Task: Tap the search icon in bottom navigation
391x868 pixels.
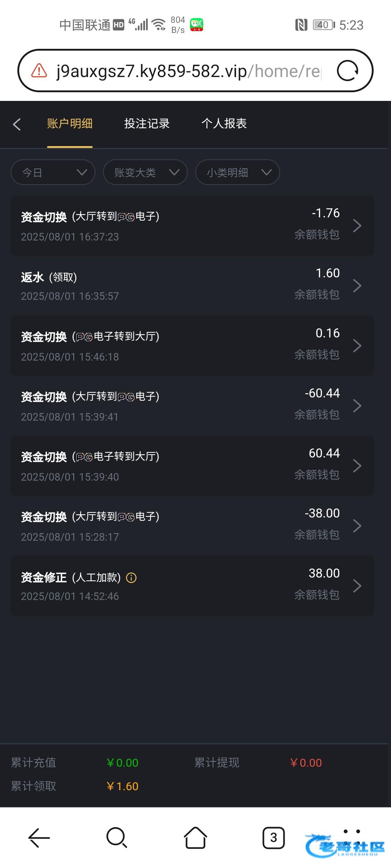Action: 117,837
